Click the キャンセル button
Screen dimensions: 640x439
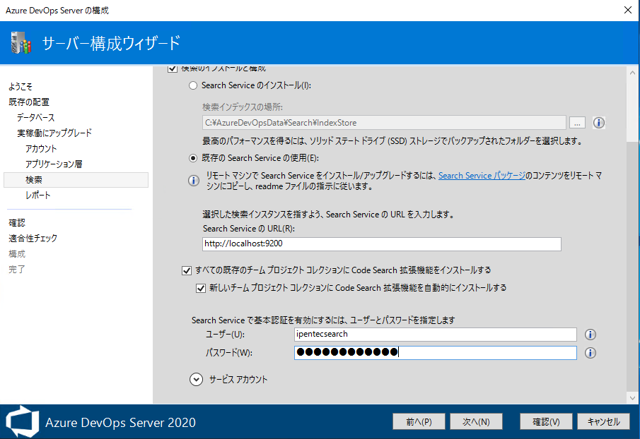point(604,421)
